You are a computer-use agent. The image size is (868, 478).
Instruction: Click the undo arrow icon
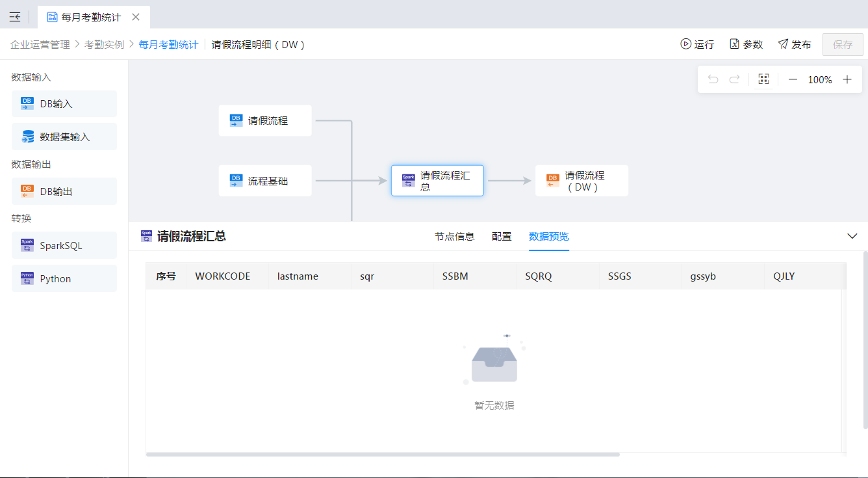click(x=713, y=79)
